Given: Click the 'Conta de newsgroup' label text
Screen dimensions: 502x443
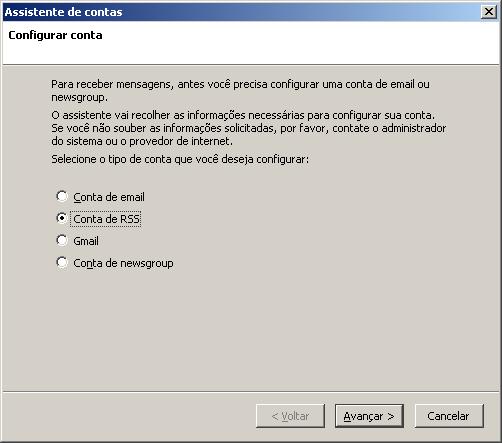Looking at the screenshot, I should pos(123,263).
